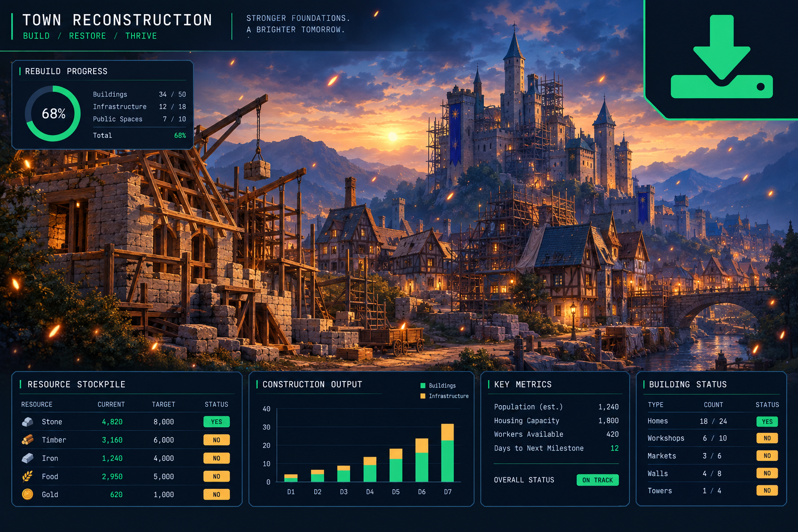
Task: Click the Walls count 4 / 8
Action: point(712,474)
